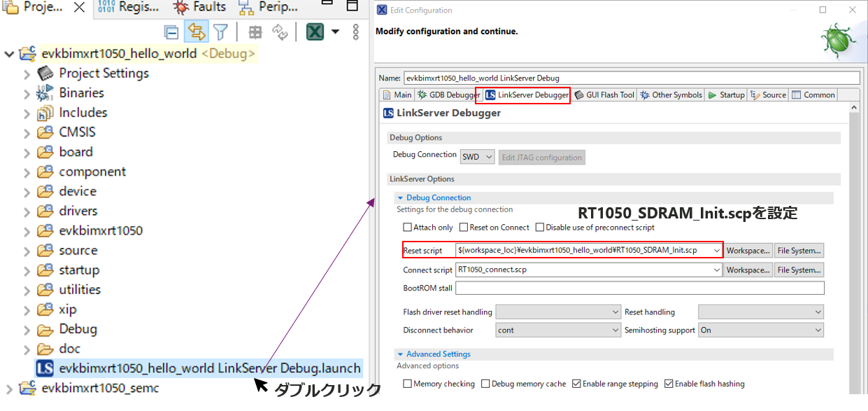Open the Reset handling dropdown
The image size is (868, 411).
[761, 312]
